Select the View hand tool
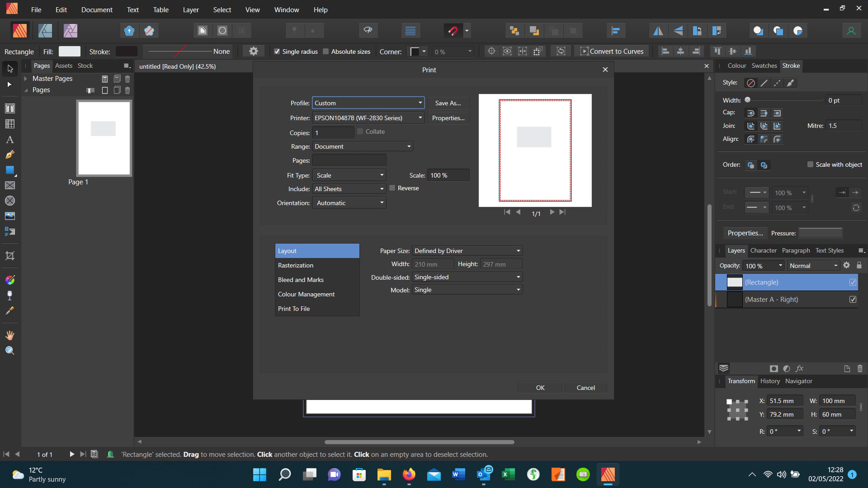The height and width of the screenshot is (488, 868). click(10, 335)
